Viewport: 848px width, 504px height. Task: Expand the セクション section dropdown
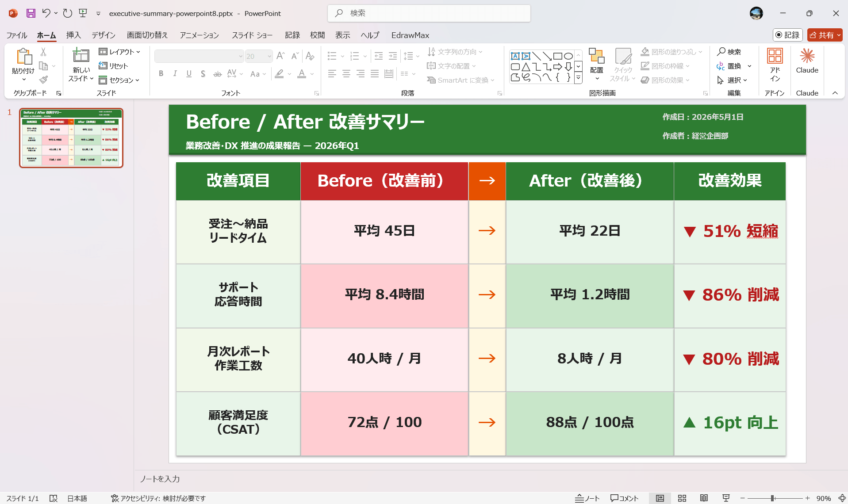pos(119,80)
